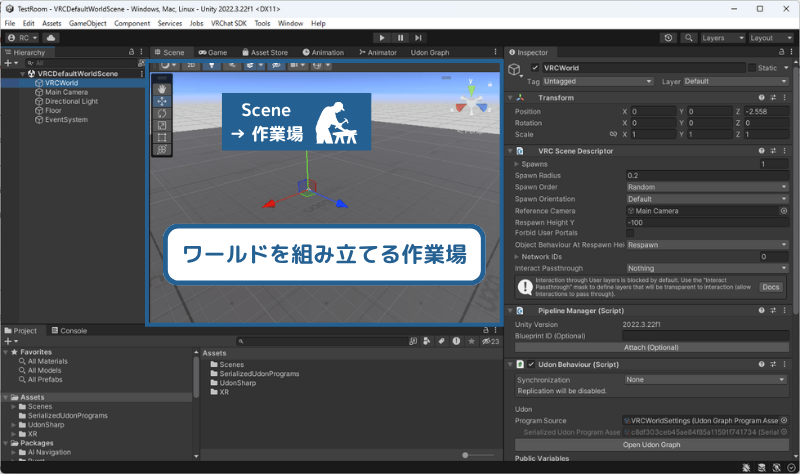Click Attach (Optional) button
The height and width of the screenshot is (474, 800).
click(x=652, y=347)
